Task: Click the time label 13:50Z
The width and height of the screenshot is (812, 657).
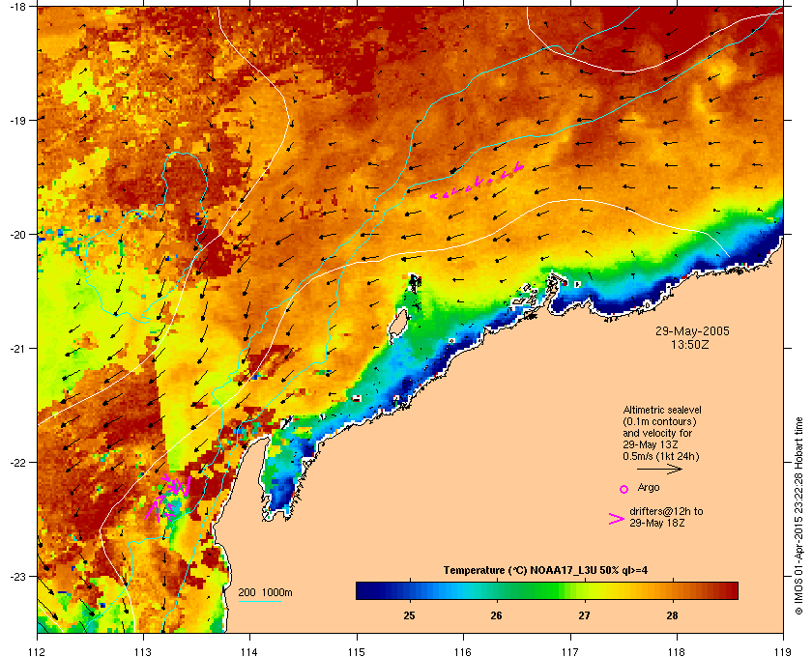Action: pyautogui.click(x=690, y=344)
